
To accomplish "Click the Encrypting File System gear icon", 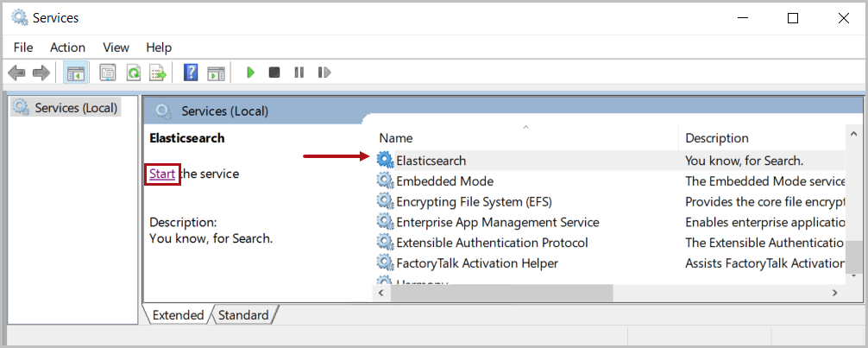I will (385, 202).
